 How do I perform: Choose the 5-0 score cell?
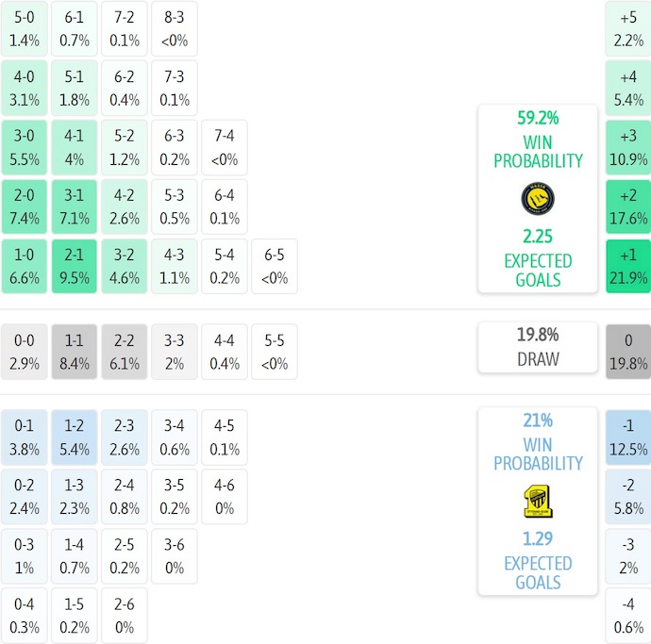tap(25, 28)
